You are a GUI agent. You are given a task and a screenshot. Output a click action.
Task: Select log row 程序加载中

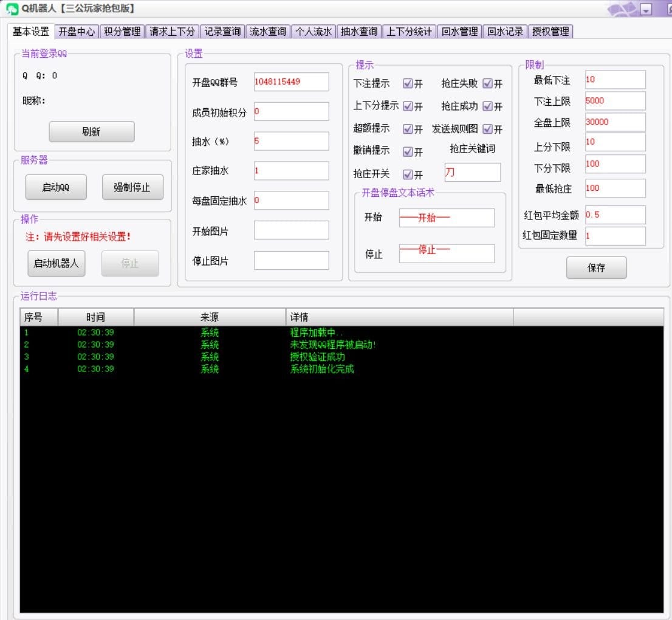tap(341, 332)
